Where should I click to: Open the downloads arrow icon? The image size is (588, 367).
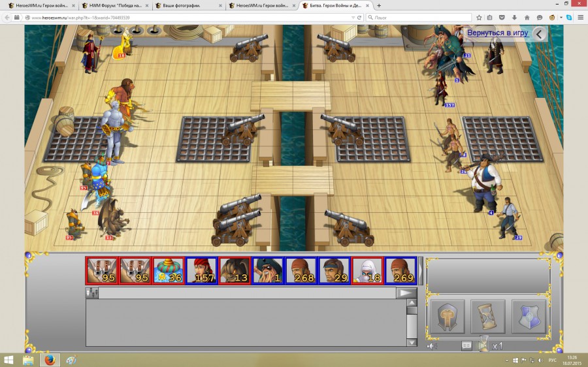tap(515, 18)
